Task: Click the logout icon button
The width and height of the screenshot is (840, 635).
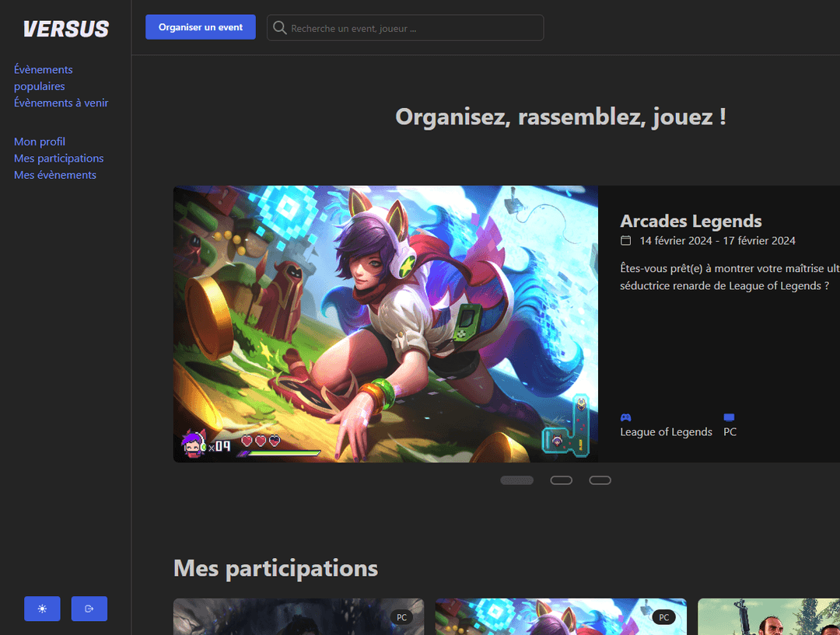Action: (89, 609)
